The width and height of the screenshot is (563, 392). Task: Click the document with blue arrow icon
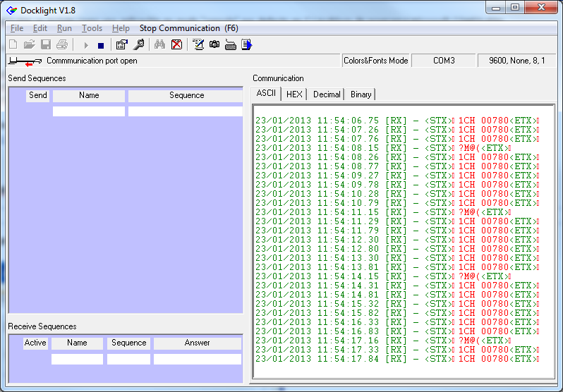click(x=247, y=44)
